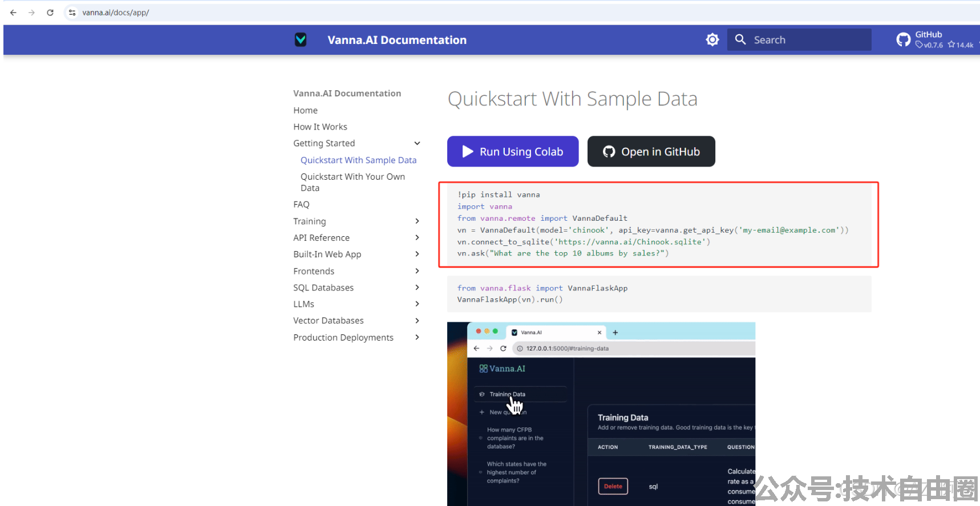
Task: Click the GitHub octocat icon in header
Action: (x=904, y=39)
